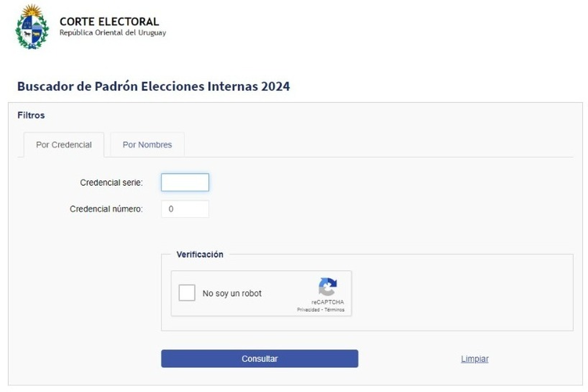Check the "No soy un robot" checkbox

click(187, 293)
